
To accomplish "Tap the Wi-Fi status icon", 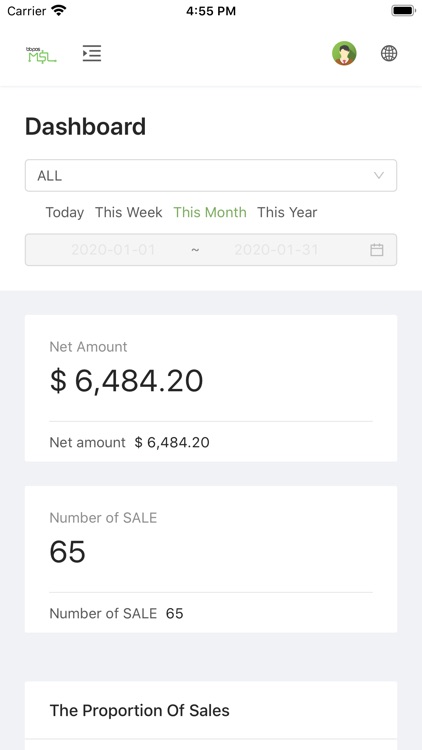I will pos(59,11).
